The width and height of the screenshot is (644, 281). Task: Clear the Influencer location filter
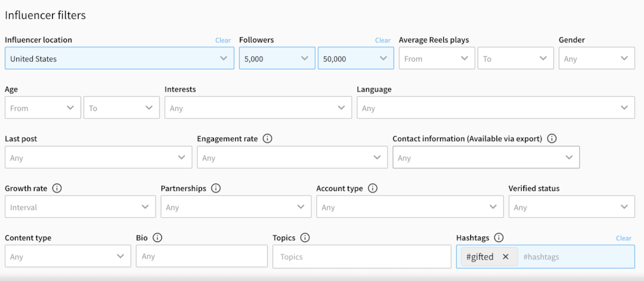click(223, 40)
